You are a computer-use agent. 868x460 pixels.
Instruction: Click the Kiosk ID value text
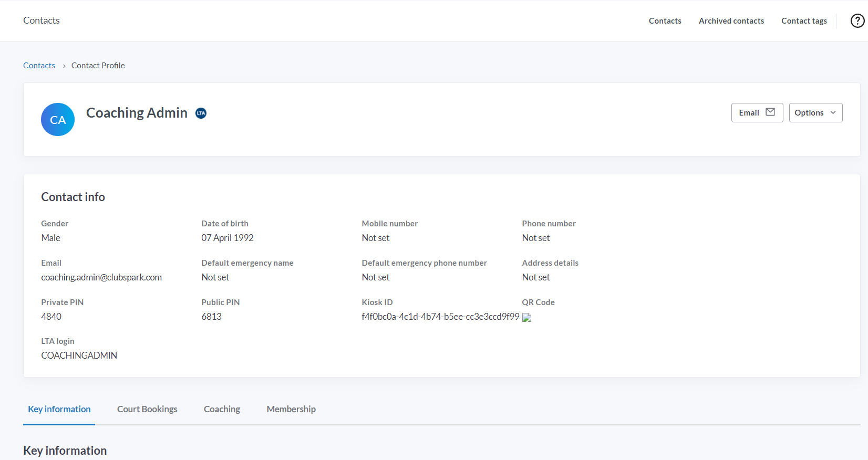pos(440,317)
